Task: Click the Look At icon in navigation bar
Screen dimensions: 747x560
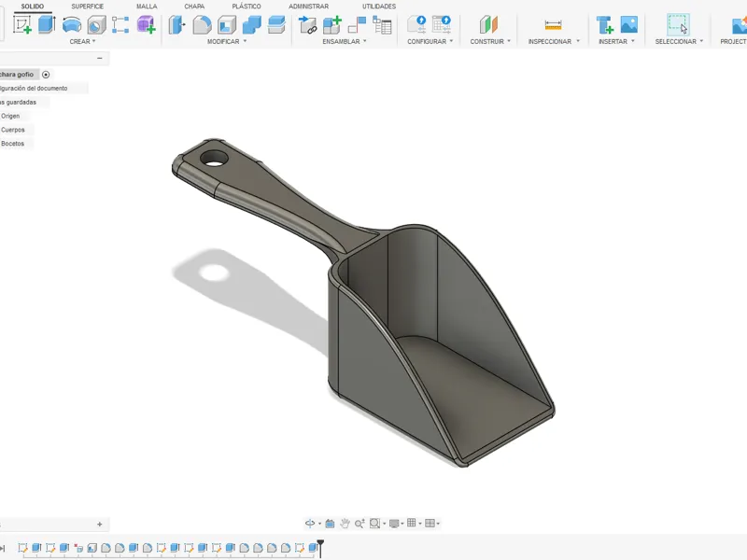Action: click(x=330, y=524)
